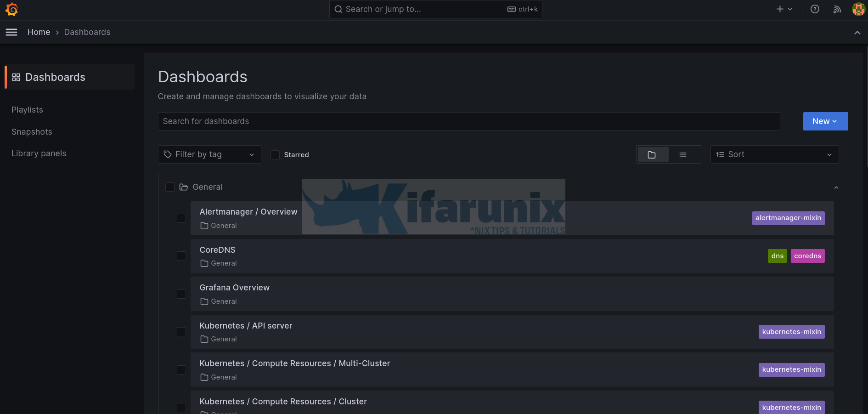Click General folder label under Grafana Overview

tap(224, 301)
